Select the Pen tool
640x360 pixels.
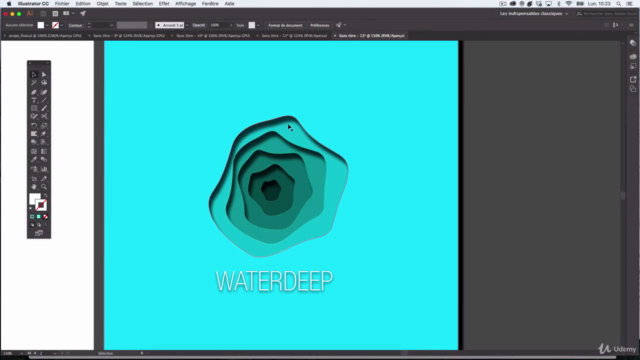pos(34,92)
